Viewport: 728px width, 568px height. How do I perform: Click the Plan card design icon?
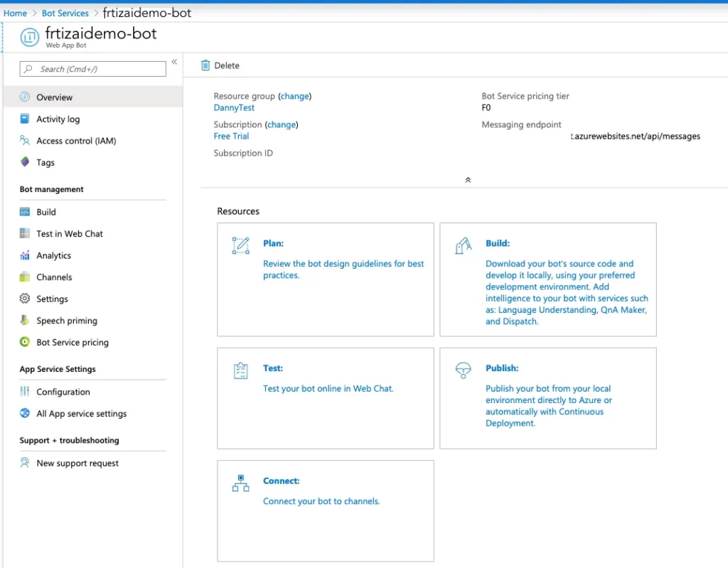pos(240,246)
